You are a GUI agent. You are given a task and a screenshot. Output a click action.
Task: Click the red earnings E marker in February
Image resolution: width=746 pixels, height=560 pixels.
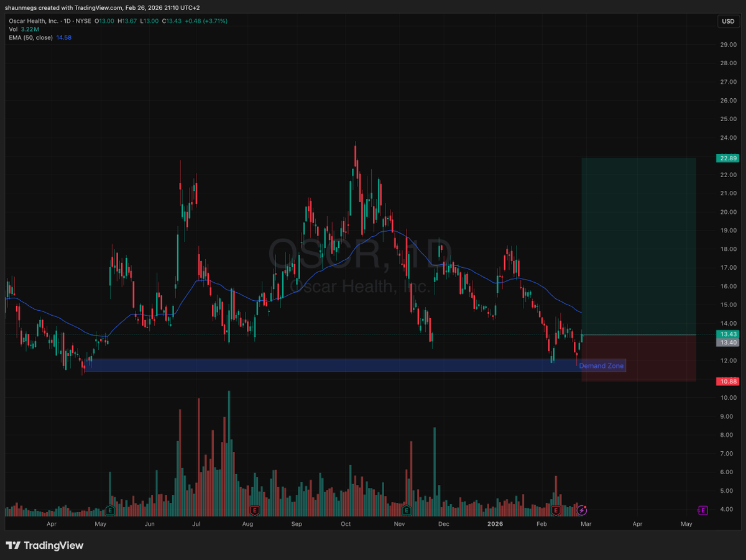tap(556, 510)
